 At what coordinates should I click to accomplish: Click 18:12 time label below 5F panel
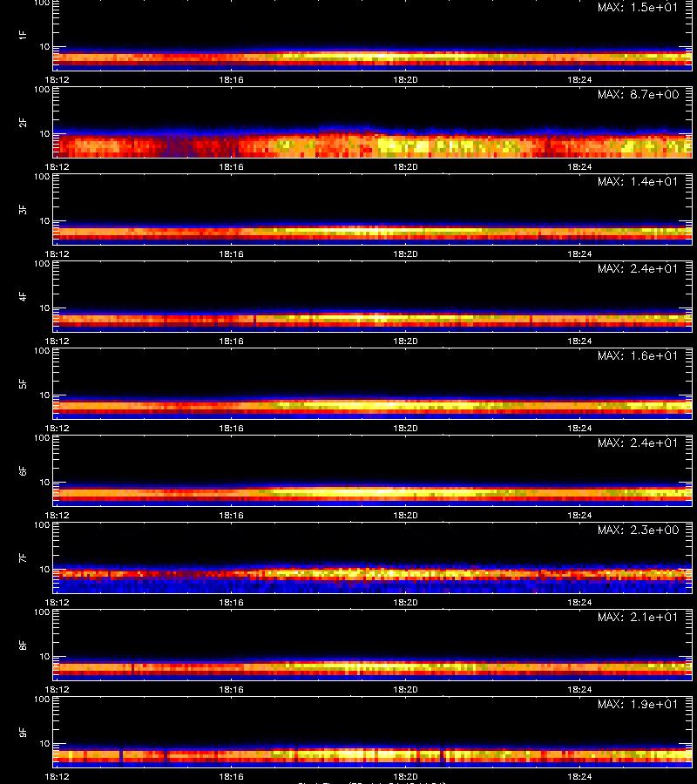click(x=57, y=428)
